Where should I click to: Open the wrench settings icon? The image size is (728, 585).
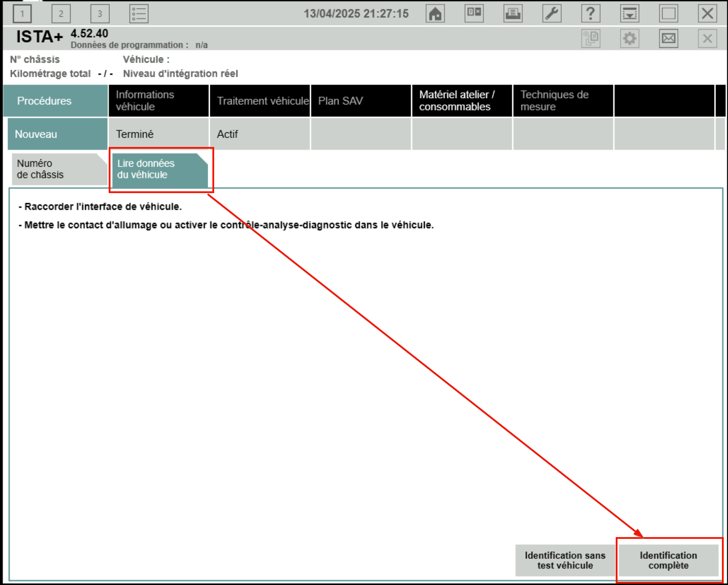(x=552, y=14)
